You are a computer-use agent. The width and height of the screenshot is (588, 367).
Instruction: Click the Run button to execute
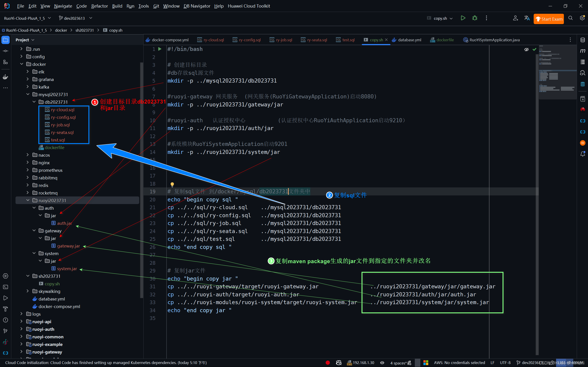point(464,18)
